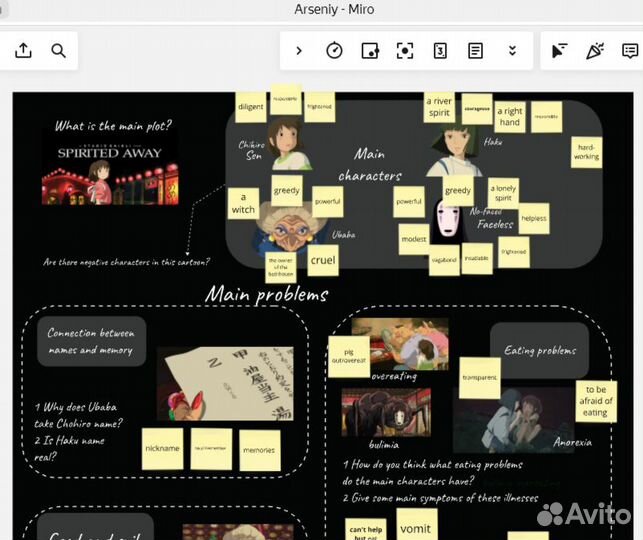
Task: Activate the frame focus tool
Action: click(405, 51)
